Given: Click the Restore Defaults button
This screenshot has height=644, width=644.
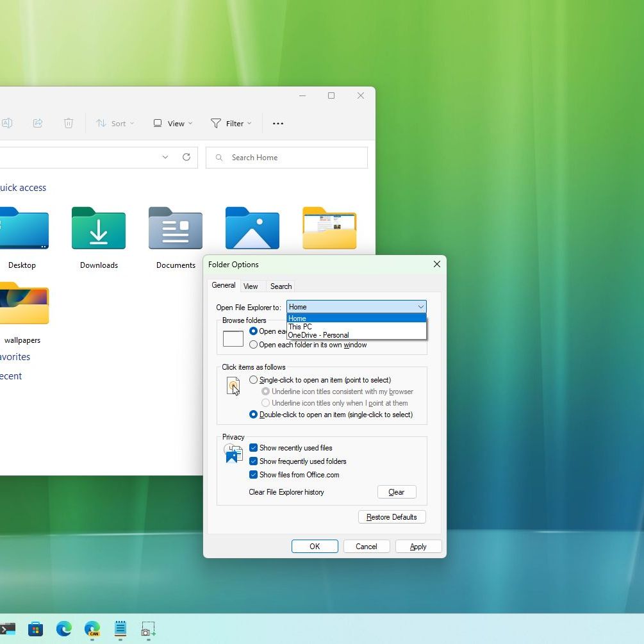Looking at the screenshot, I should (392, 517).
